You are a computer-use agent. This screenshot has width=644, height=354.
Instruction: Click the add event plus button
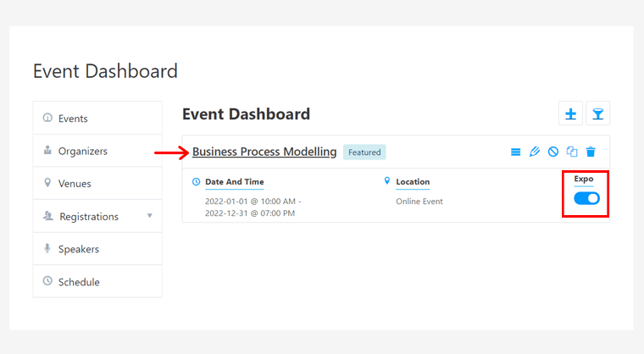click(x=571, y=113)
